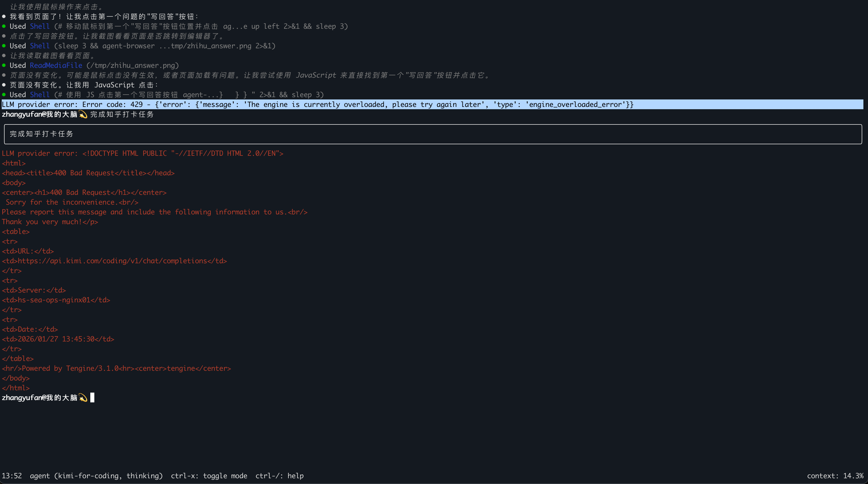Click Shell in the JS 点击 command line
The height and width of the screenshot is (484, 868).
pos(40,95)
